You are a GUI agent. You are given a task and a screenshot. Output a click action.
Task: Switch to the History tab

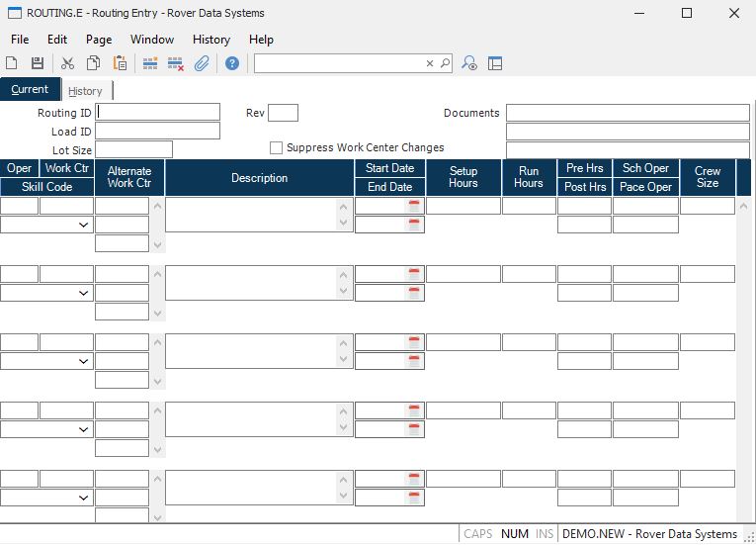85,91
